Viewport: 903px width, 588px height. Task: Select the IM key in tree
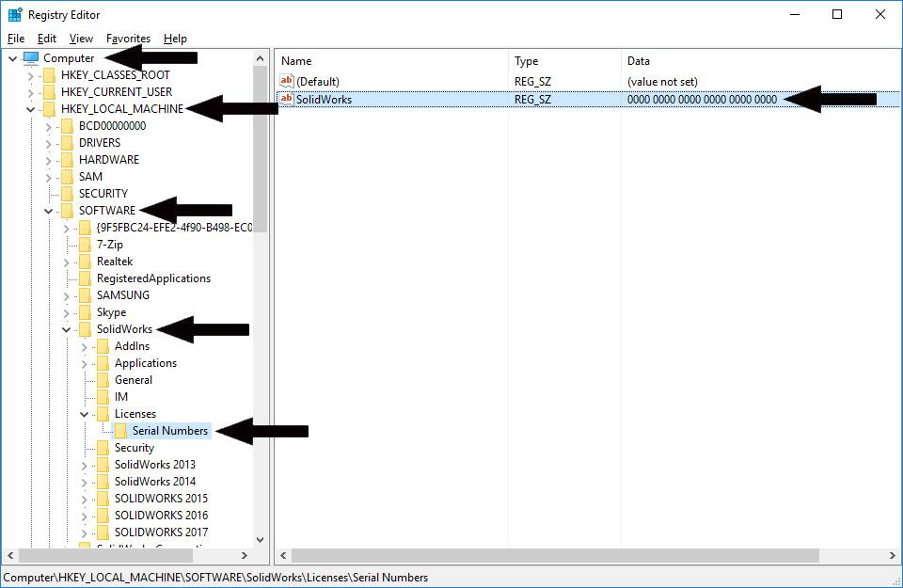121,397
